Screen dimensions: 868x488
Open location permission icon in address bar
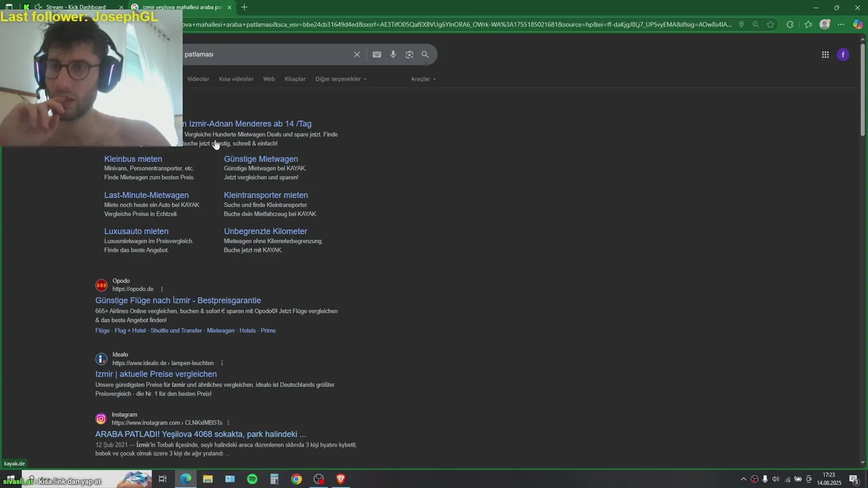pos(741,24)
